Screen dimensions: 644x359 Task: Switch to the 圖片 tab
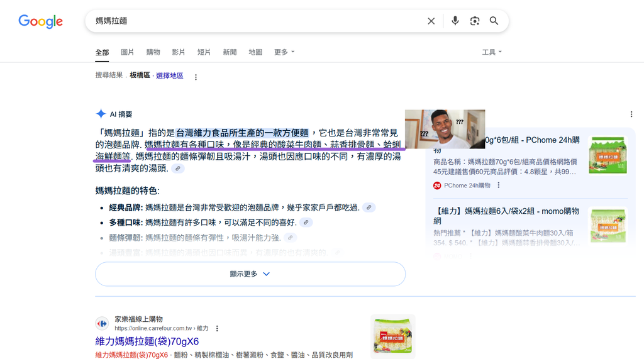[127, 52]
